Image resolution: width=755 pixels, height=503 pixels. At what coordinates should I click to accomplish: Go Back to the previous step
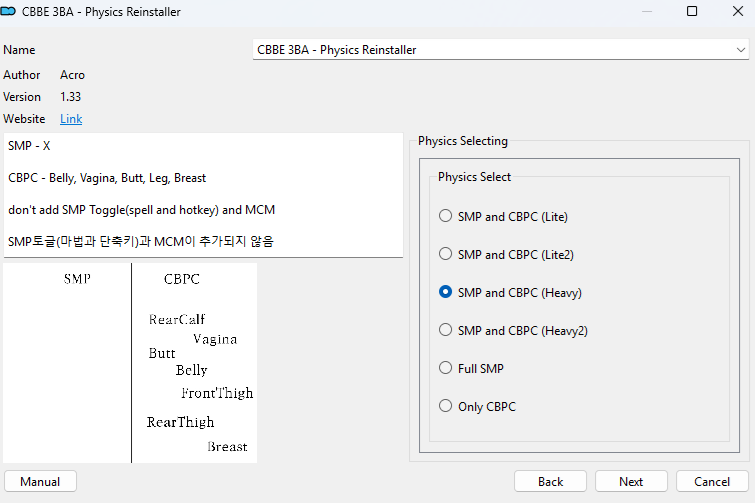[550, 481]
